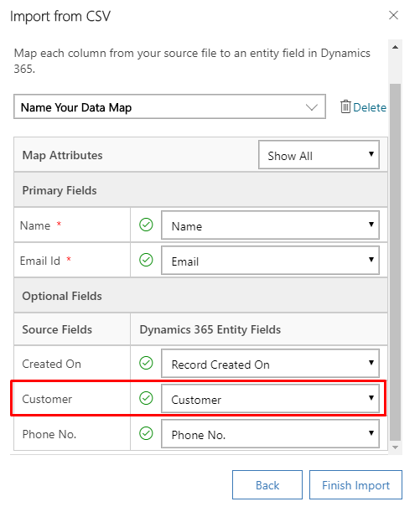The image size is (420, 512).
Task: Click the 'Phone No.' source field label
Action: pyautogui.click(x=49, y=434)
